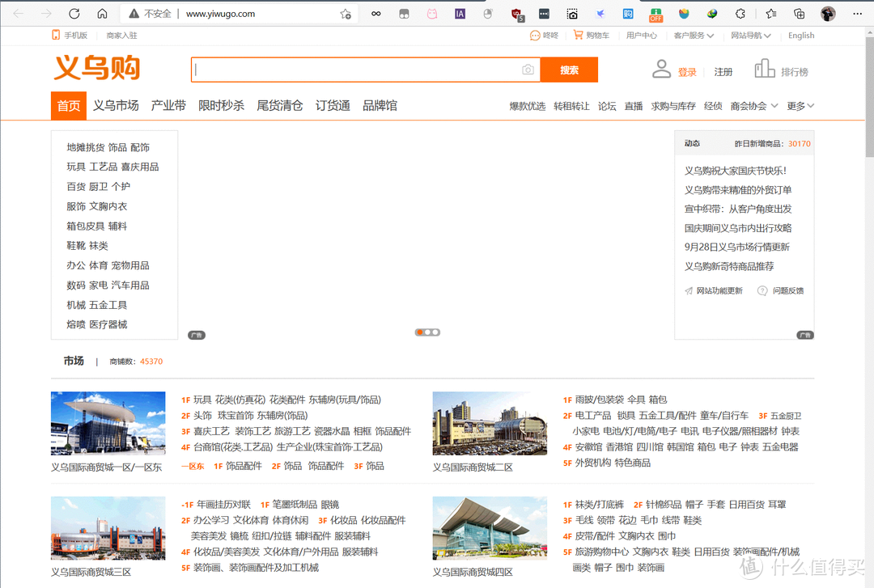Open the browser collections icon
Image resolution: width=874 pixels, height=588 pixels.
[x=799, y=14]
